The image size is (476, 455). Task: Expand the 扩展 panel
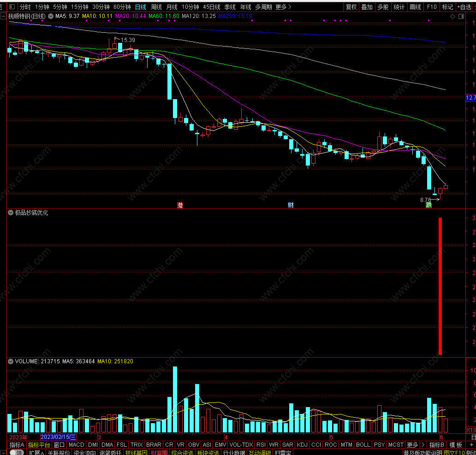[36, 452]
